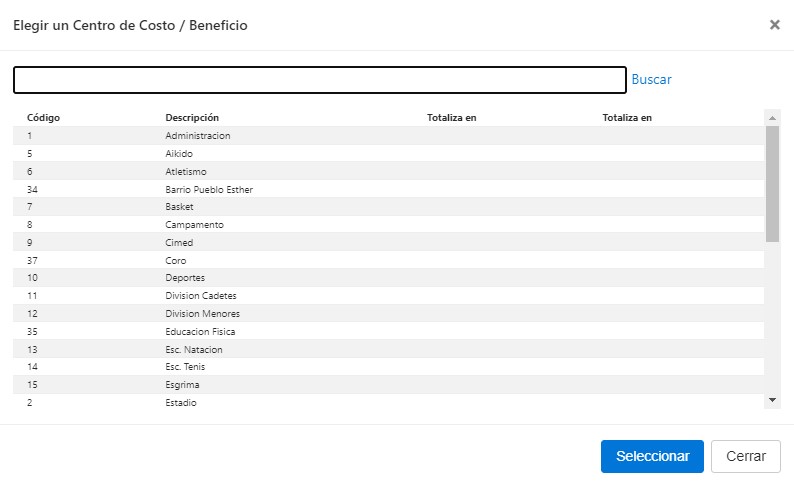The width and height of the screenshot is (794, 486).
Task: Select the Aikido cost center
Action: point(179,154)
